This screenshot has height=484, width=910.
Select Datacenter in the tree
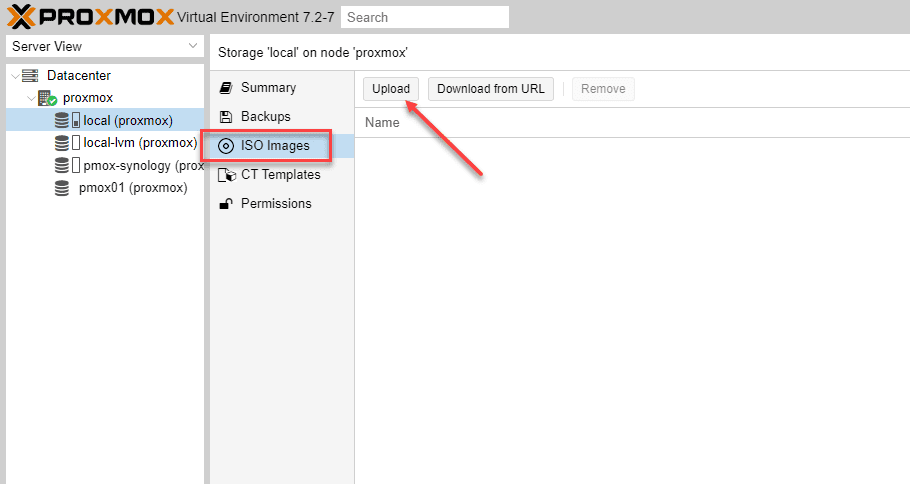pyautogui.click(x=79, y=75)
